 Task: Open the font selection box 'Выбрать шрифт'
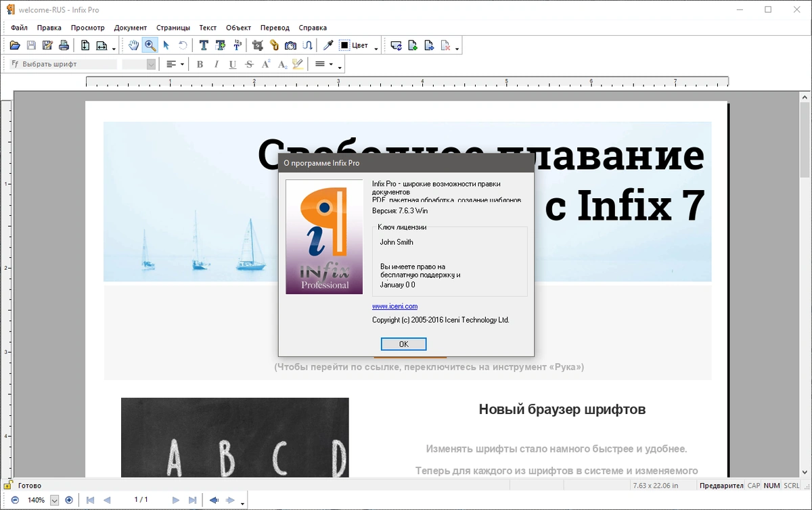point(63,64)
